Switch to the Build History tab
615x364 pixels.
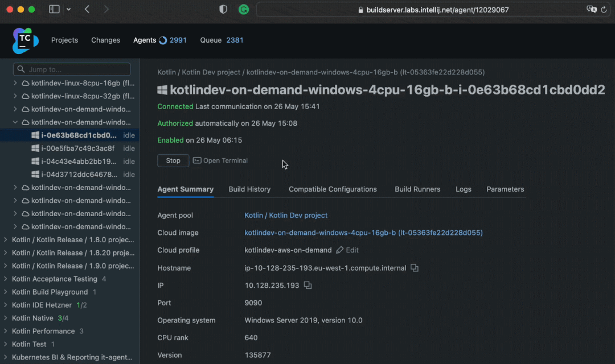[249, 189]
